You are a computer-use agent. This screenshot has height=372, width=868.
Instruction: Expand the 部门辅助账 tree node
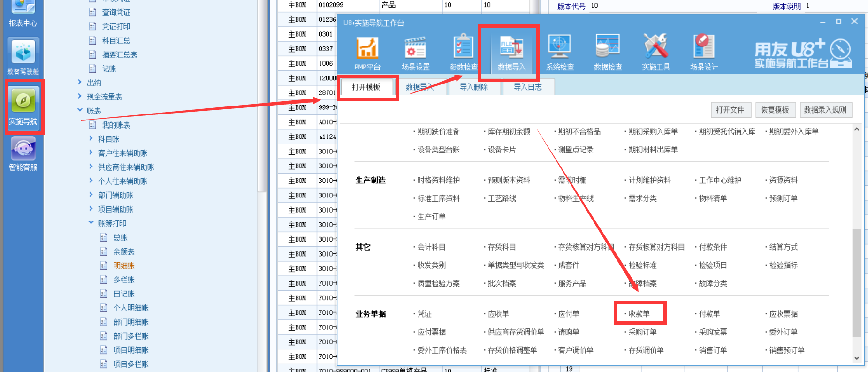click(91, 195)
